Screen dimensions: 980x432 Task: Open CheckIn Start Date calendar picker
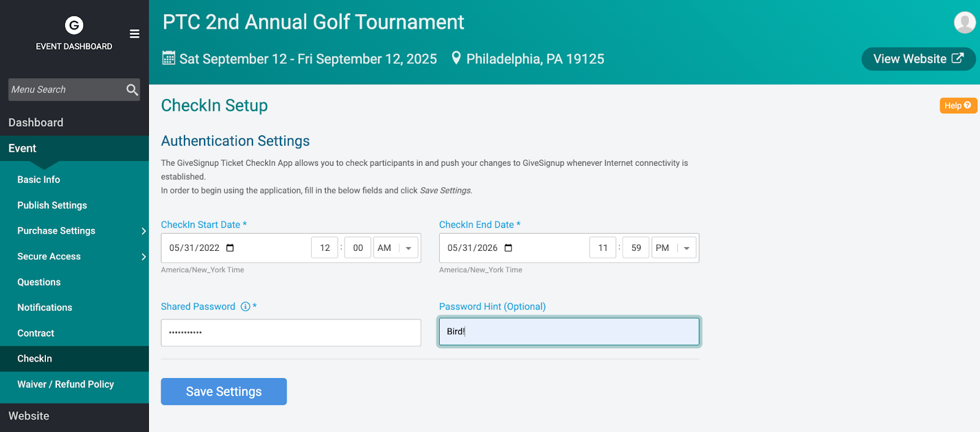(230, 248)
